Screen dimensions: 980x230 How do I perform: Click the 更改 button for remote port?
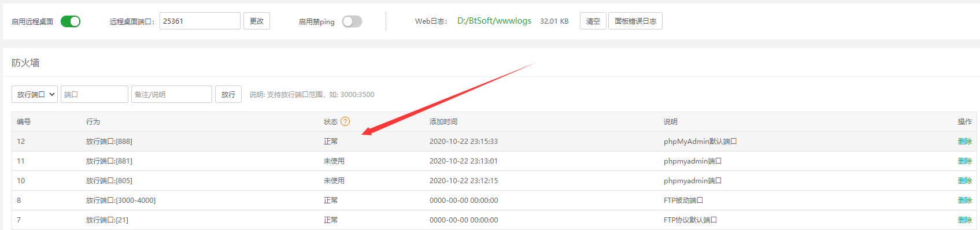click(x=257, y=21)
